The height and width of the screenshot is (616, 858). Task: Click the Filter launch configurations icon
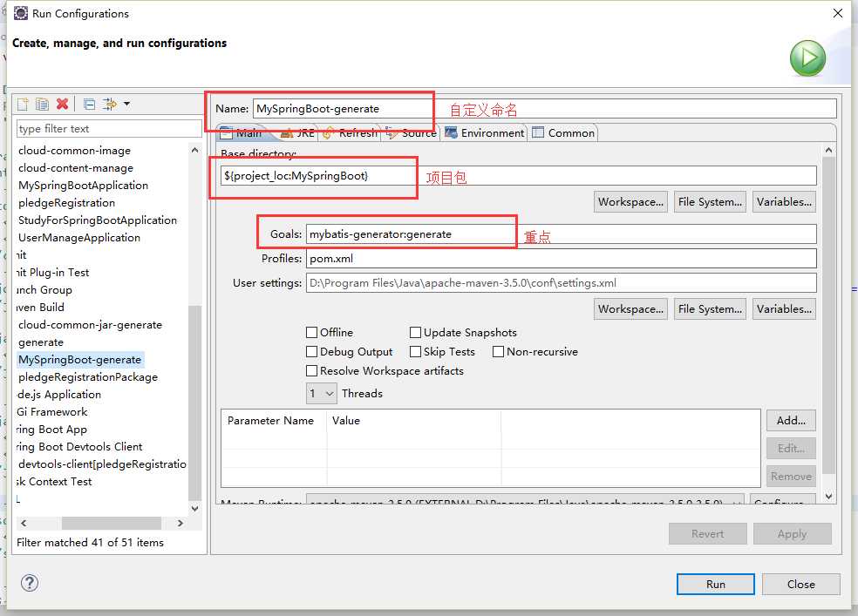pyautogui.click(x=110, y=104)
